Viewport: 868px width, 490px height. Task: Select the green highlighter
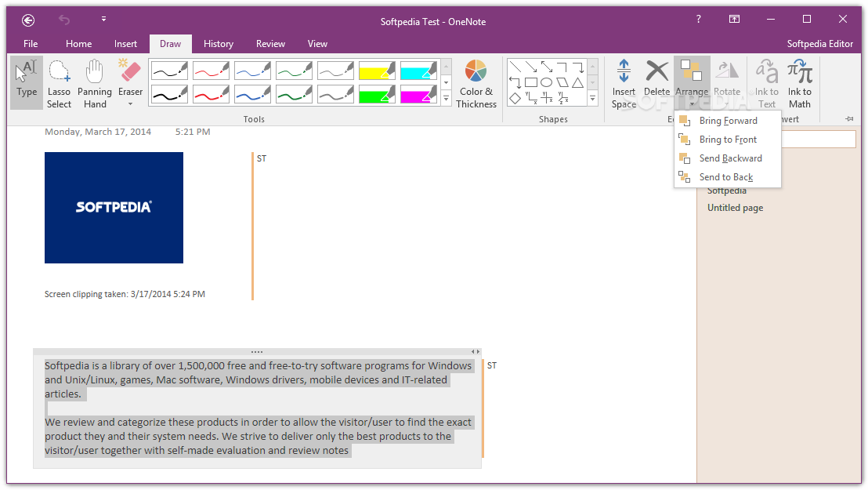377,94
